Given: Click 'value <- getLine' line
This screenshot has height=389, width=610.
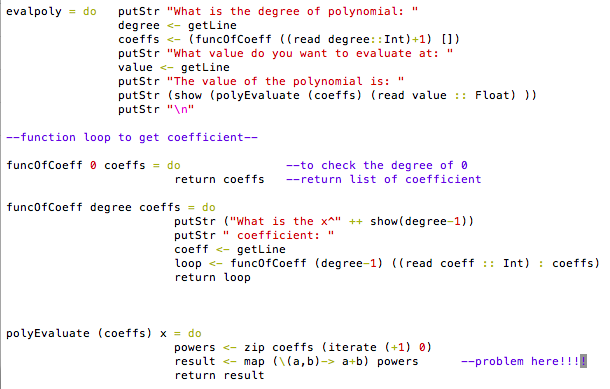Looking at the screenshot, I should pos(174,67).
